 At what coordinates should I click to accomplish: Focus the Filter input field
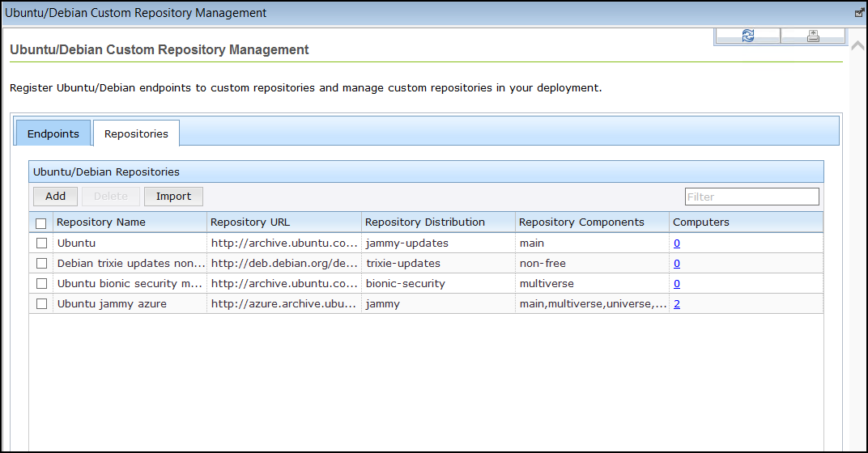coord(751,197)
